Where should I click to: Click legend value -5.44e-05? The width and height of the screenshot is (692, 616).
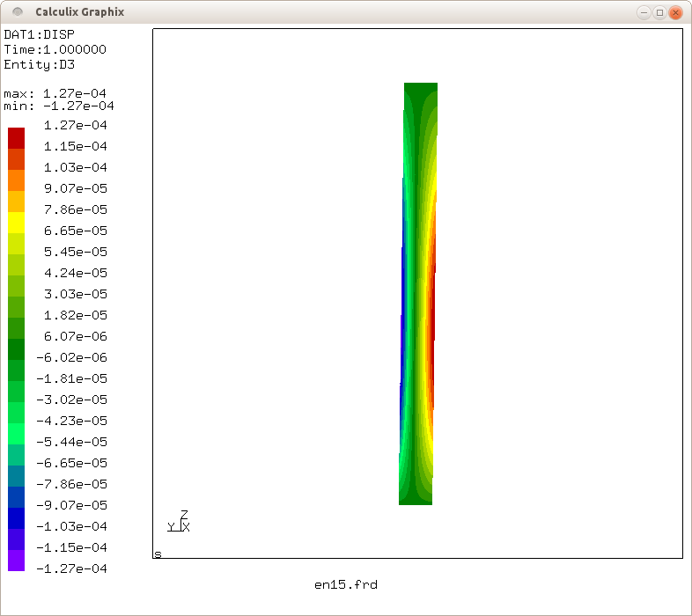coord(71,442)
